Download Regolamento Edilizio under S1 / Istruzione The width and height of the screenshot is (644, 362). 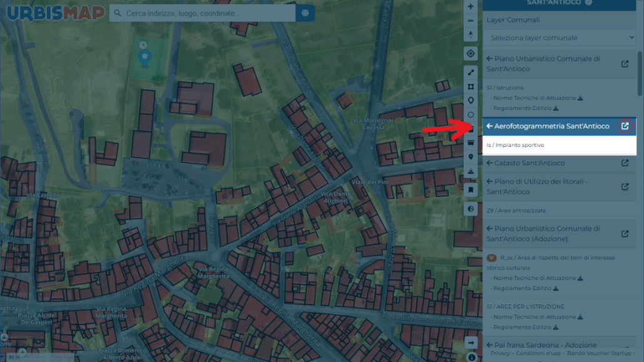[556, 109]
